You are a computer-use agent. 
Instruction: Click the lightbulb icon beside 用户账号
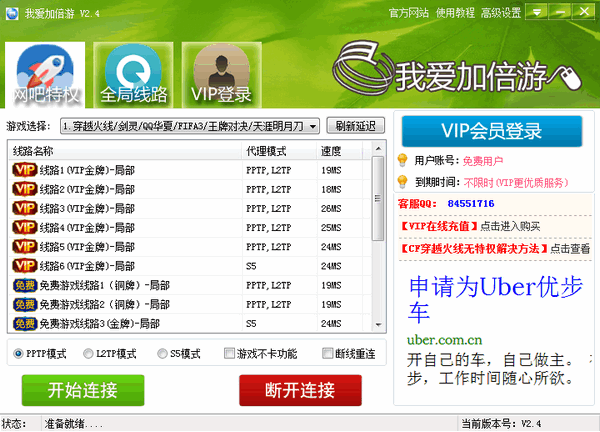click(402, 160)
